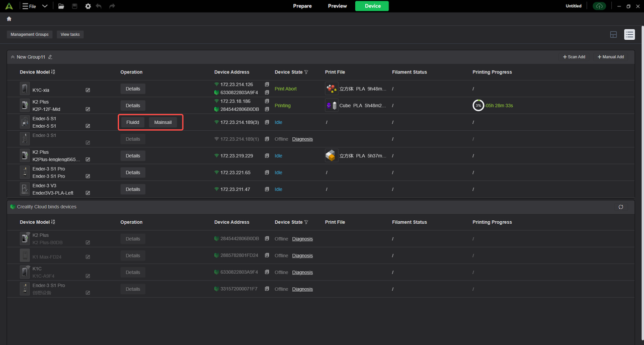Image resolution: width=644 pixels, height=345 pixels.
Task: Open Details for K2P-12F-Mid
Action: 133,106
